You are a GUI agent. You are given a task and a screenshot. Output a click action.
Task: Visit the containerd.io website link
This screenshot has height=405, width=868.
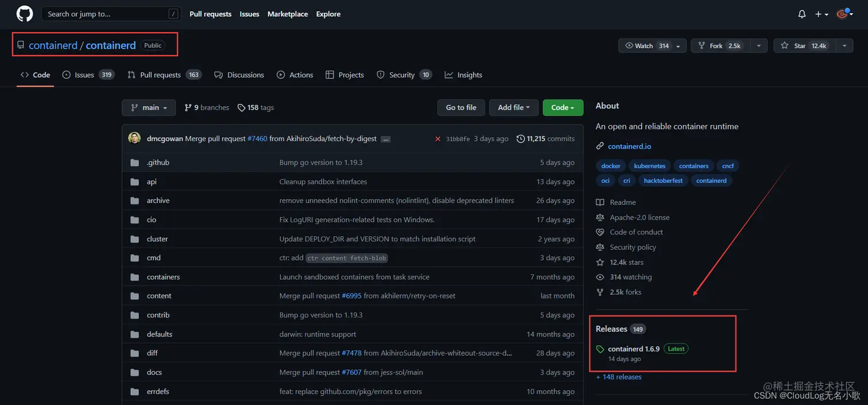[x=629, y=146]
